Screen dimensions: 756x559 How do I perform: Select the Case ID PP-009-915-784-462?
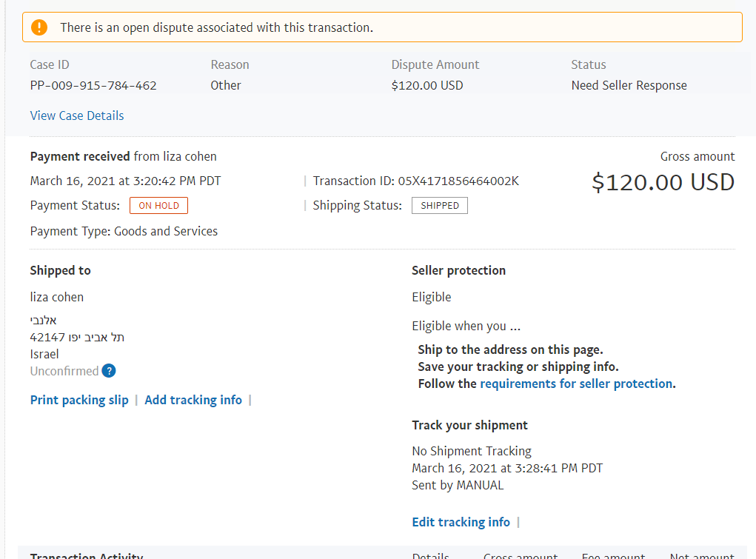93,86
